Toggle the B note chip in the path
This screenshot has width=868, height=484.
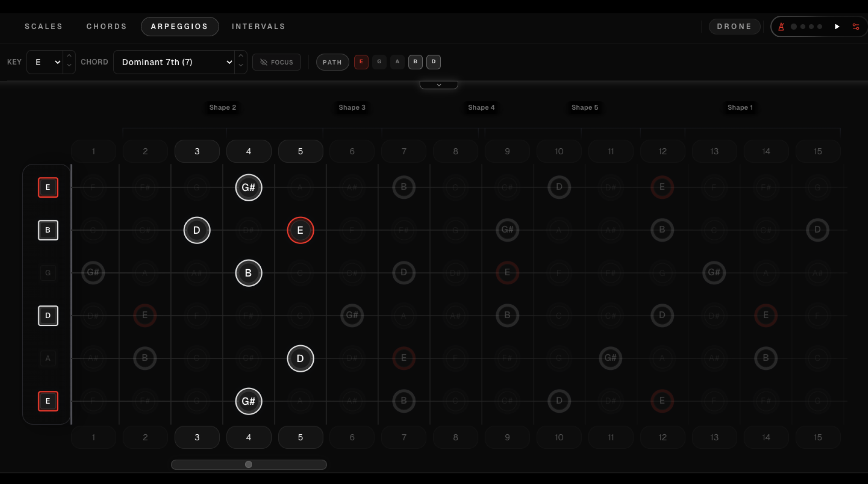pyautogui.click(x=415, y=62)
